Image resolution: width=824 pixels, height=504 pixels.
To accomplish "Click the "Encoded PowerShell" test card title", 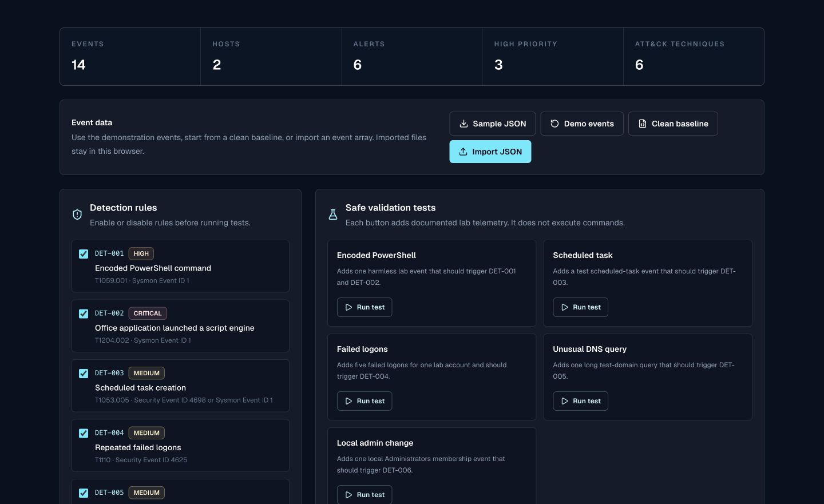I will (x=376, y=255).
